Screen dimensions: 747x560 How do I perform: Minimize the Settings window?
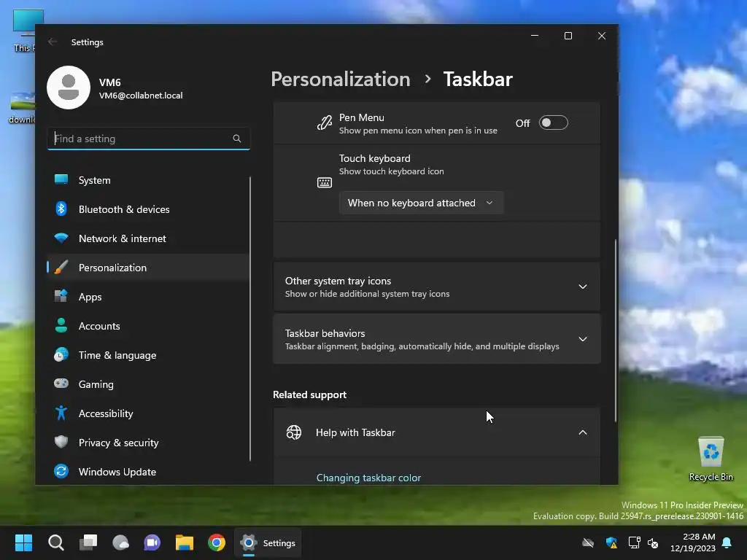point(535,36)
